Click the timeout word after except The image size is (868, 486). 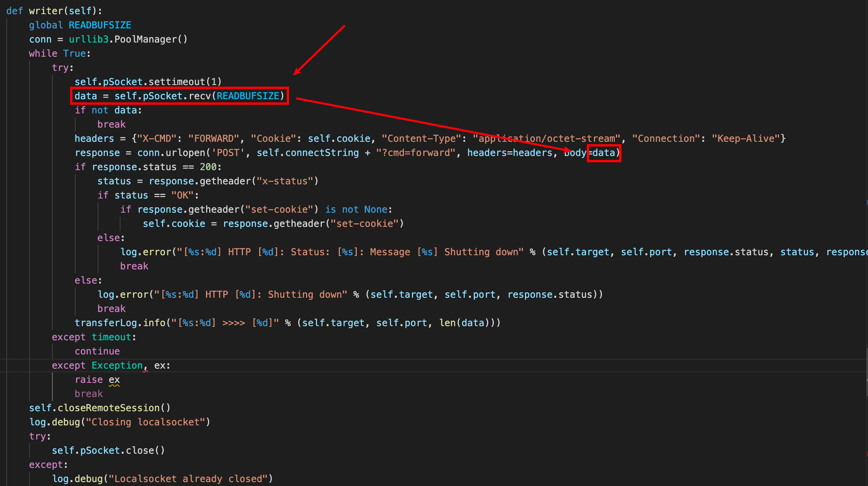[x=111, y=337]
